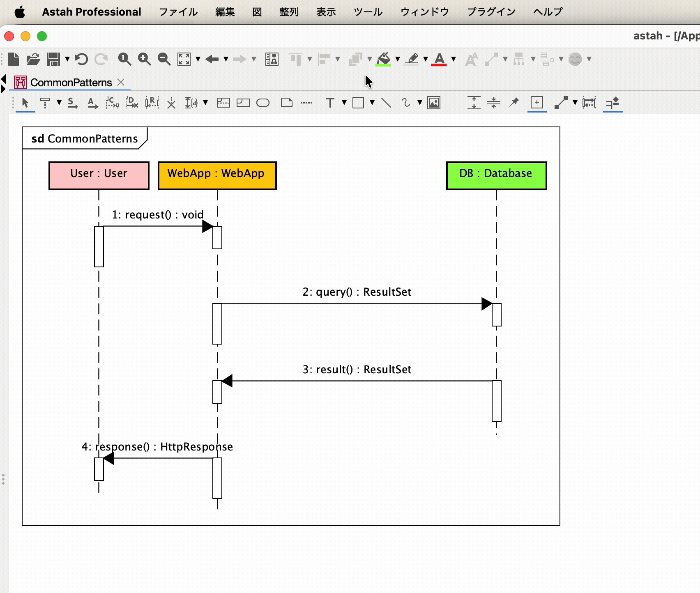Select the Text tool
The width and height of the screenshot is (700, 593).
point(330,103)
